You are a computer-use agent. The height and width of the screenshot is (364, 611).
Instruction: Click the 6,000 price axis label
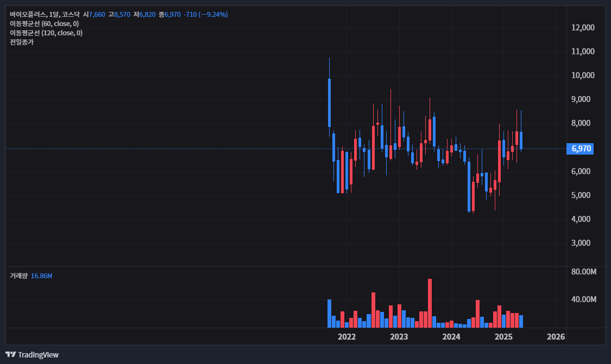click(581, 171)
